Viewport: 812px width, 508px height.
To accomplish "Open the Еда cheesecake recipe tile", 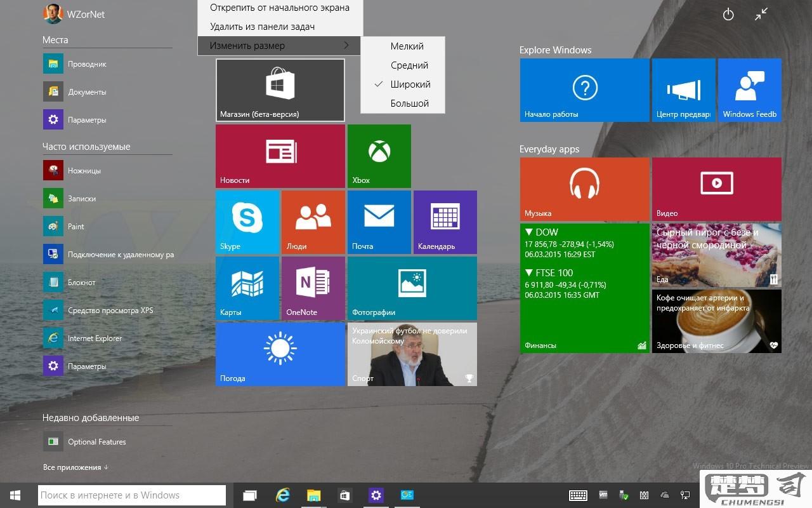I will pyautogui.click(x=717, y=255).
